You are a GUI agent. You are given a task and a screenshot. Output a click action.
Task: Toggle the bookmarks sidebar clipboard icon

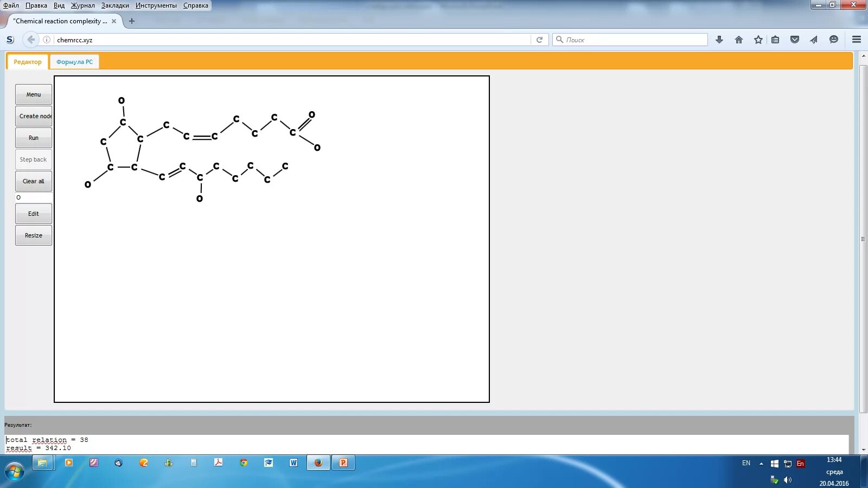[775, 39]
